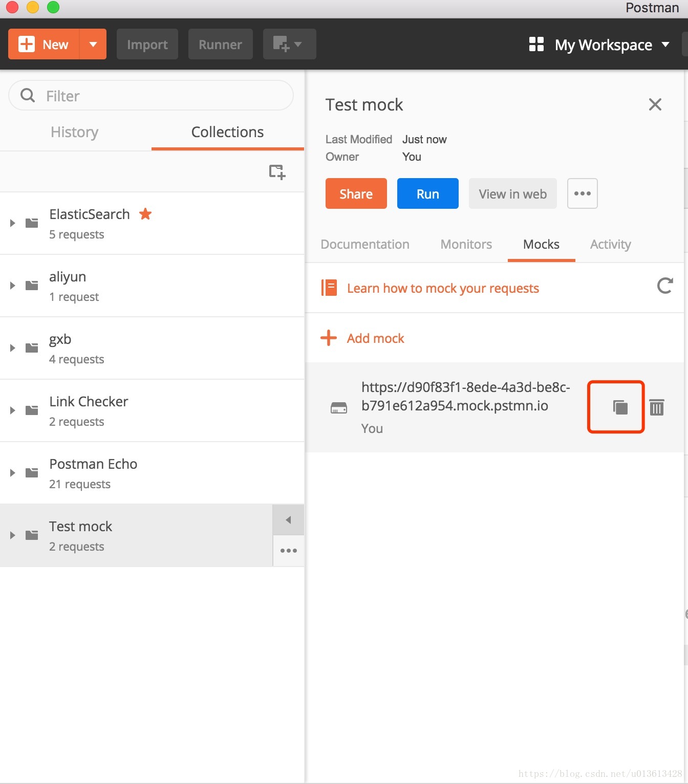This screenshot has width=688, height=784.
Task: Click the mock URL text
Action: (x=466, y=396)
